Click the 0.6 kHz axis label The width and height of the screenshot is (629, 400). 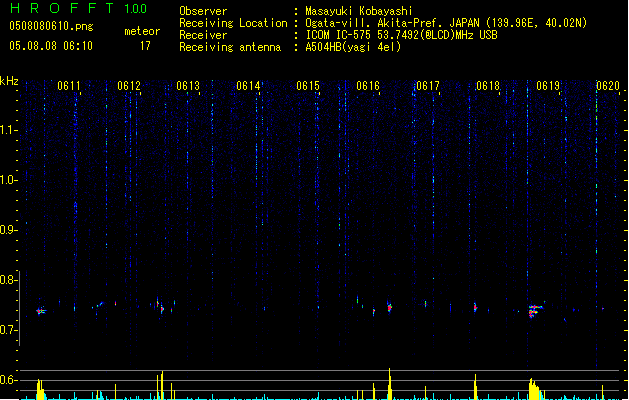click(8, 380)
